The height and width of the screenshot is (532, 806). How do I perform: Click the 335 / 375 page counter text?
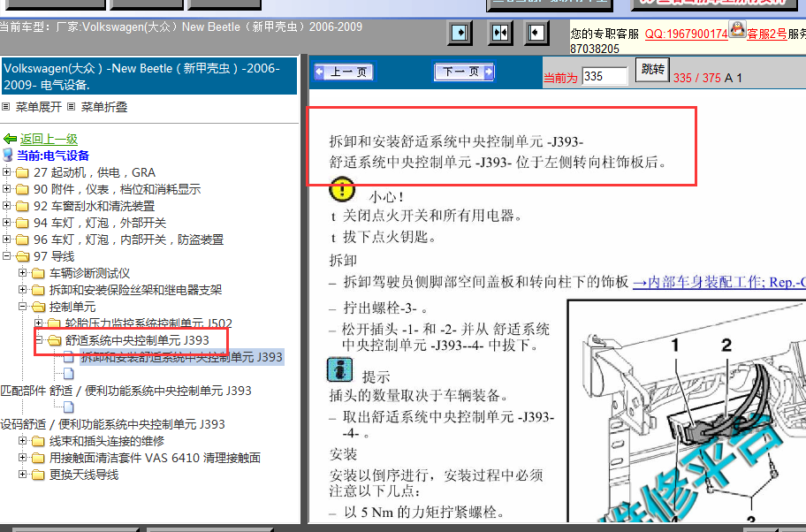tap(697, 78)
